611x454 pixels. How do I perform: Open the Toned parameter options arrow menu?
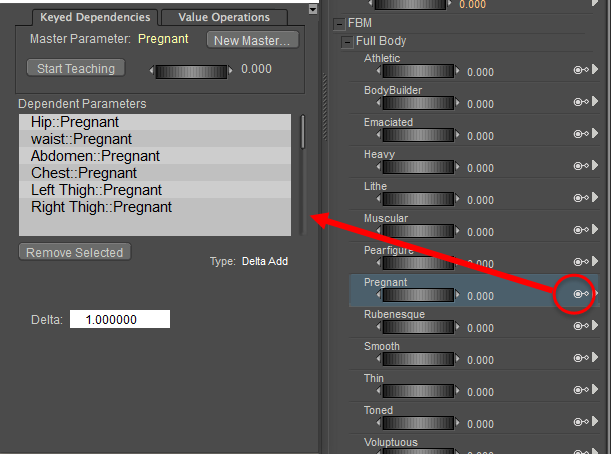(595, 421)
